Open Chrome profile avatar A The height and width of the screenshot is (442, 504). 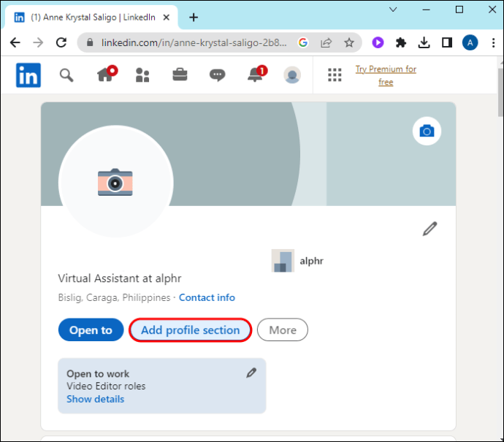pos(470,42)
